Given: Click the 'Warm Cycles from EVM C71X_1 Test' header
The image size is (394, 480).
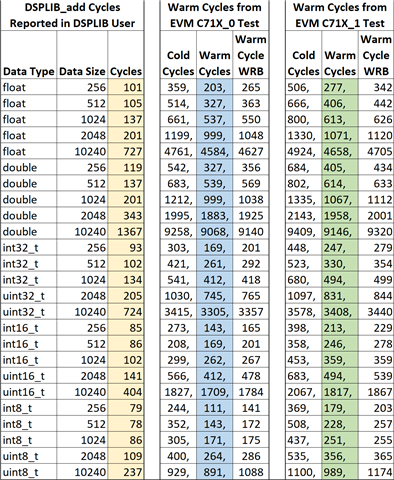Looking at the screenshot, I should click(x=340, y=15).
